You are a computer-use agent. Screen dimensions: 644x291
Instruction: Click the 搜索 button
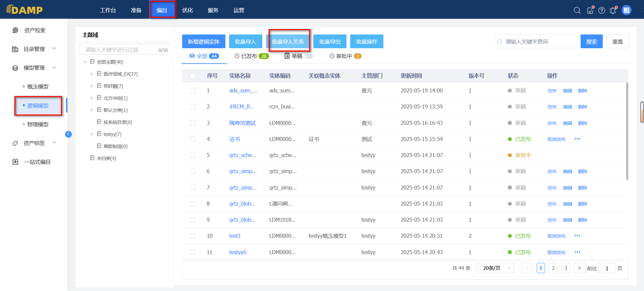coord(591,42)
